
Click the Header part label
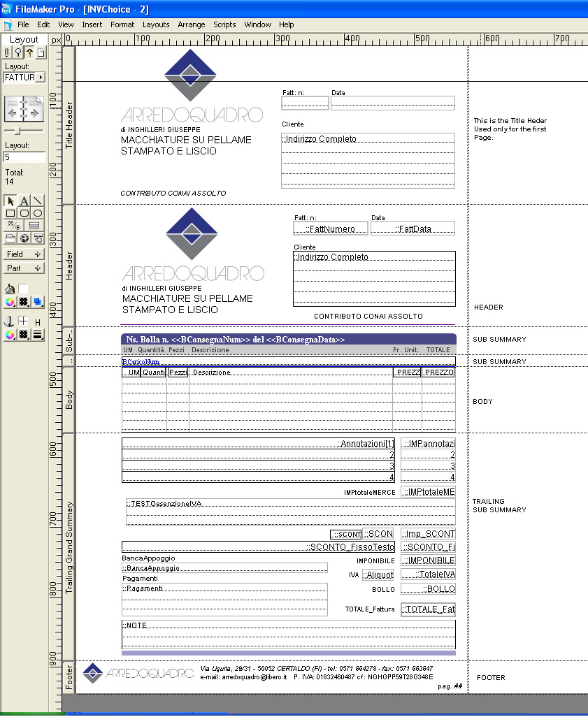(69, 266)
